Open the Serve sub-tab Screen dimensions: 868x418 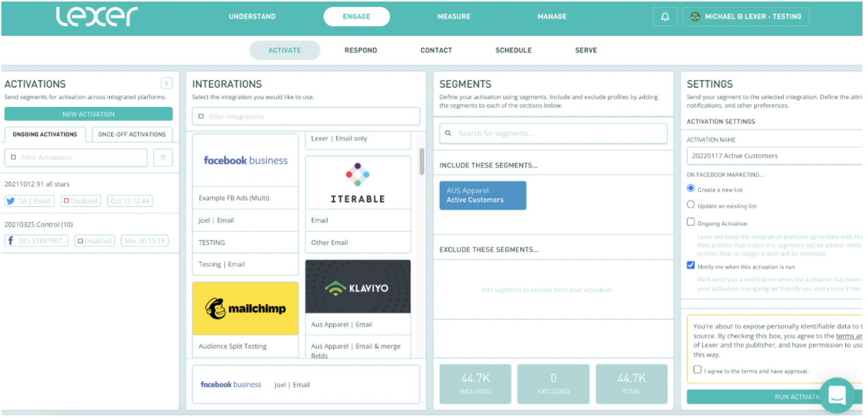tap(586, 50)
